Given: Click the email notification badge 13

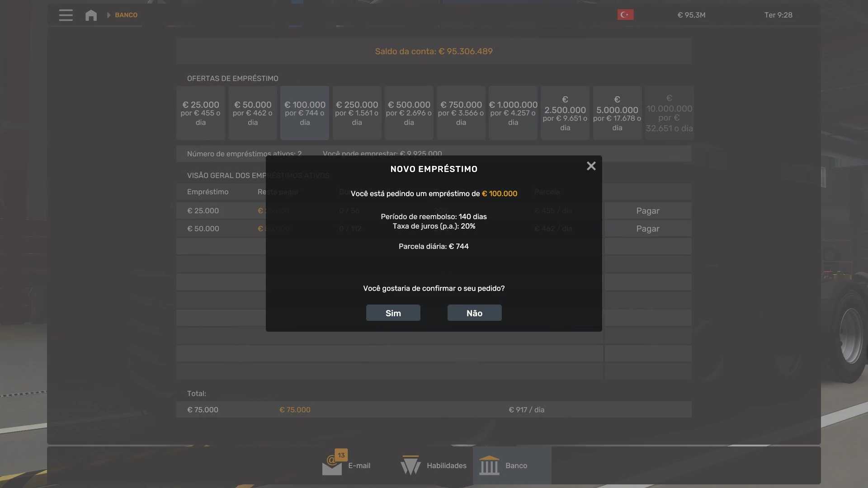Looking at the screenshot, I should (x=341, y=455).
